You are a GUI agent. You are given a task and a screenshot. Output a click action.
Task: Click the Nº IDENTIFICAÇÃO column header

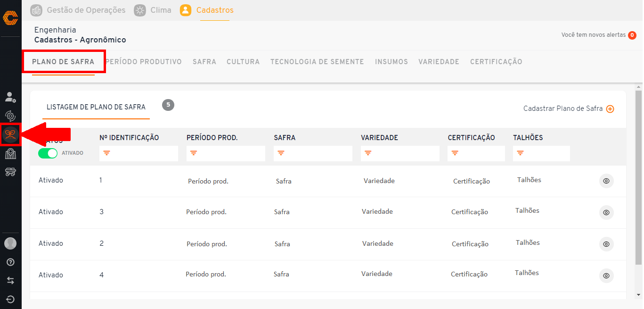(129, 138)
